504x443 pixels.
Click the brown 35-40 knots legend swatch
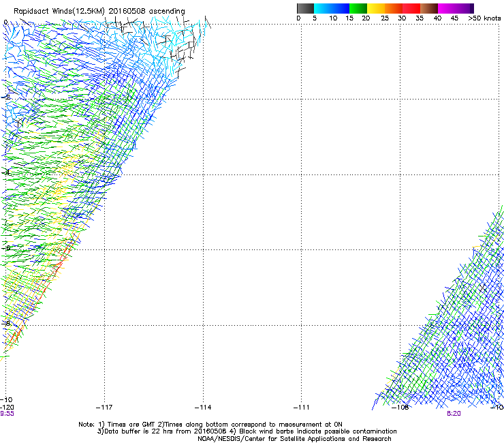coord(429,8)
